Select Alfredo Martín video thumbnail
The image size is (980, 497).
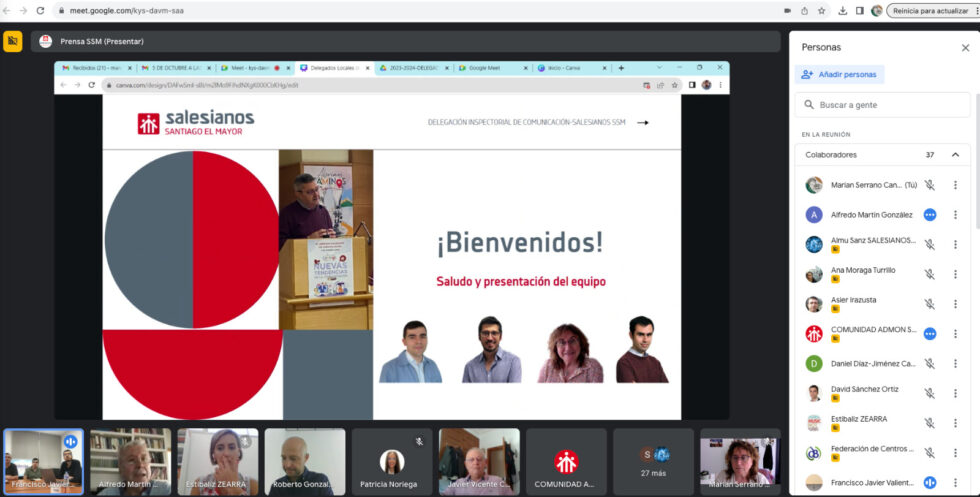(131, 461)
